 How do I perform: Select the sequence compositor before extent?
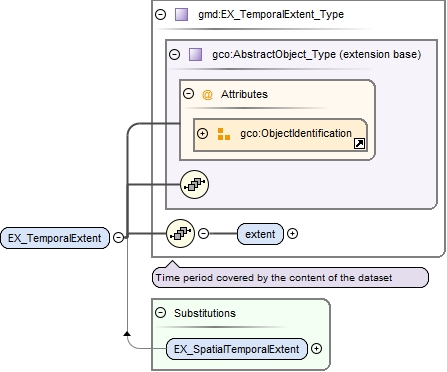tap(180, 234)
